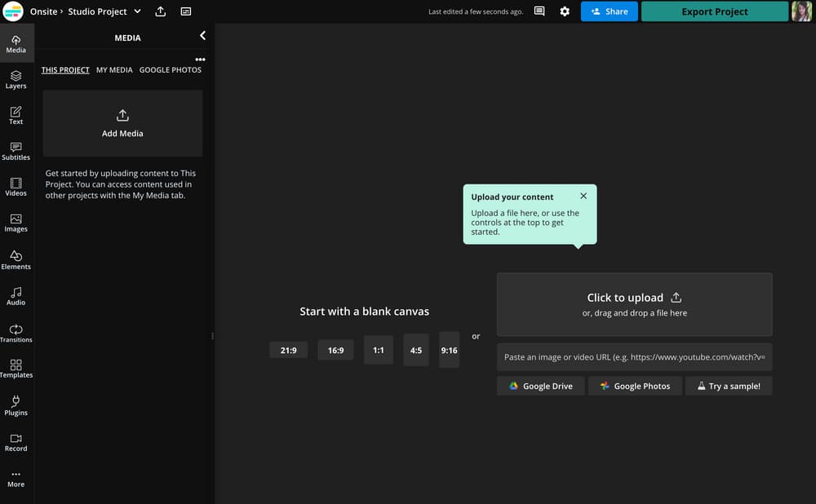Open the Elements panel

coord(16,259)
